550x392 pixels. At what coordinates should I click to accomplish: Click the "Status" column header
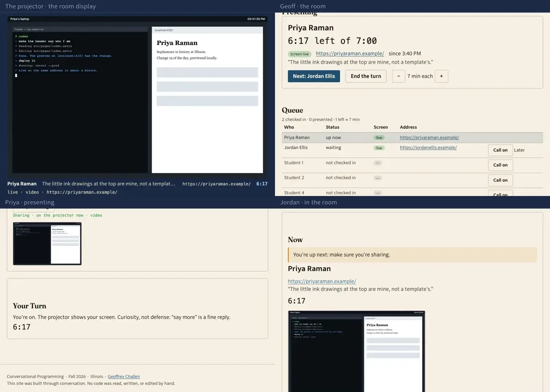click(x=333, y=127)
